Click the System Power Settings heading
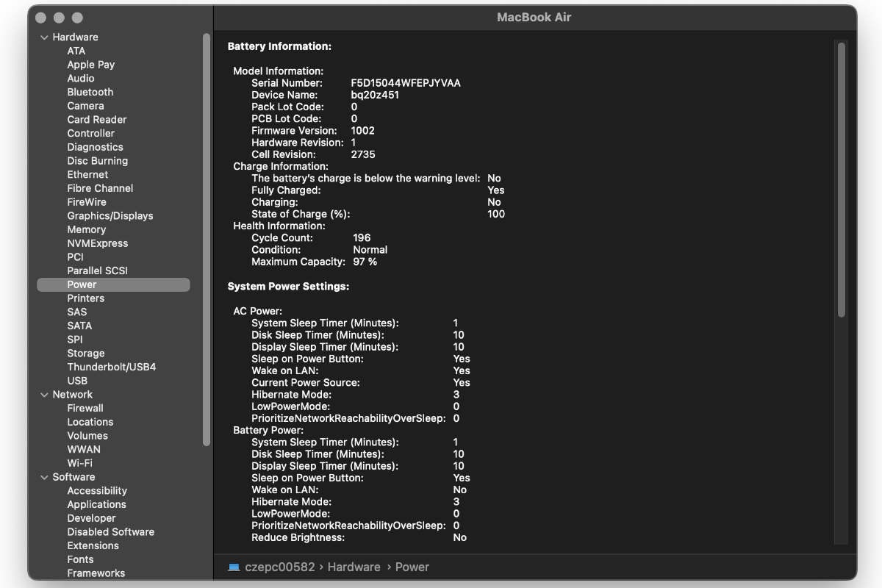This screenshot has height=588, width=882. [288, 287]
